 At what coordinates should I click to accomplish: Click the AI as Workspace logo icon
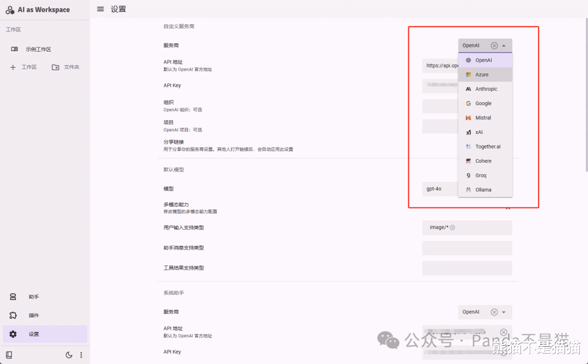10,10
